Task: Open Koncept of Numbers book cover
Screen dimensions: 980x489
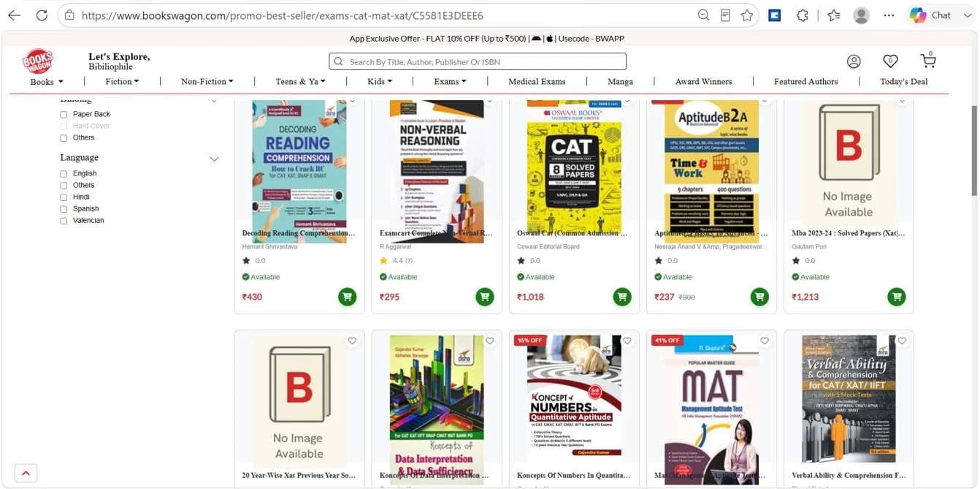Action: (x=574, y=397)
